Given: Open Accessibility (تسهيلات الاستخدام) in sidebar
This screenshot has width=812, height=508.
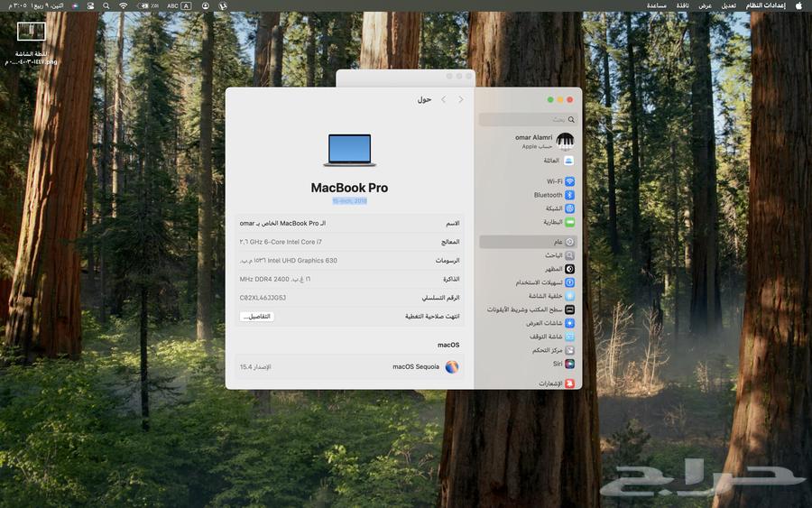Looking at the screenshot, I should [545, 282].
